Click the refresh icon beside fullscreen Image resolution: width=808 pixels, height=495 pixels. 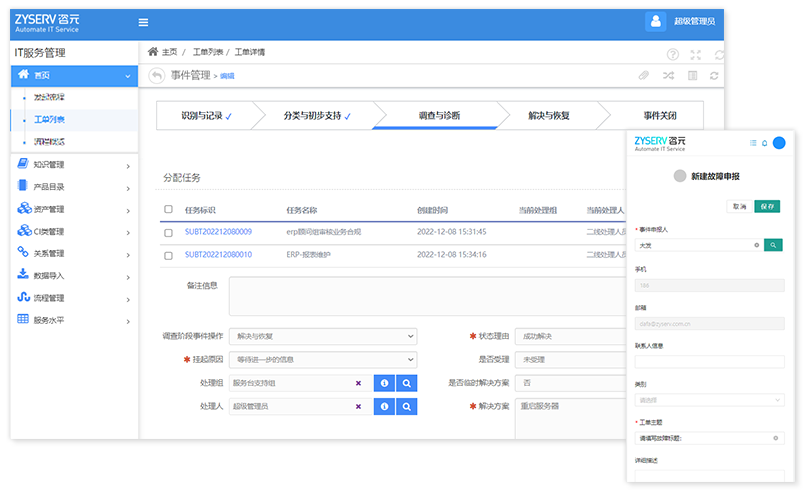point(719,55)
